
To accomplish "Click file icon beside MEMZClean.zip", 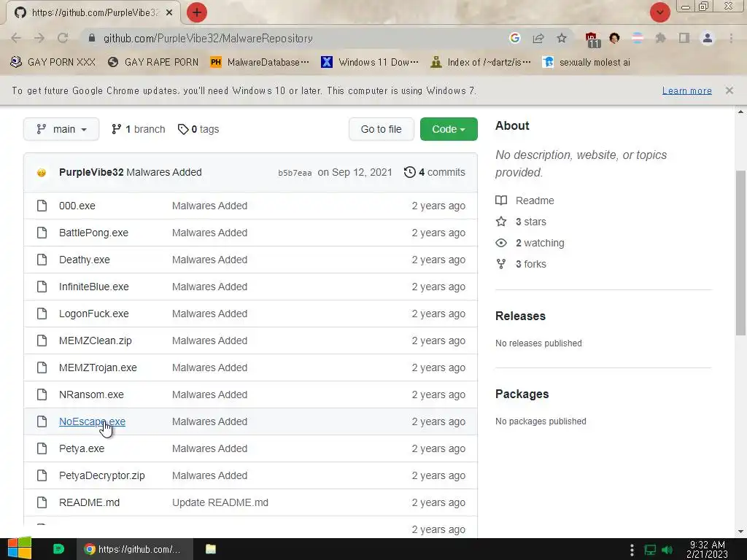I will 42,341.
